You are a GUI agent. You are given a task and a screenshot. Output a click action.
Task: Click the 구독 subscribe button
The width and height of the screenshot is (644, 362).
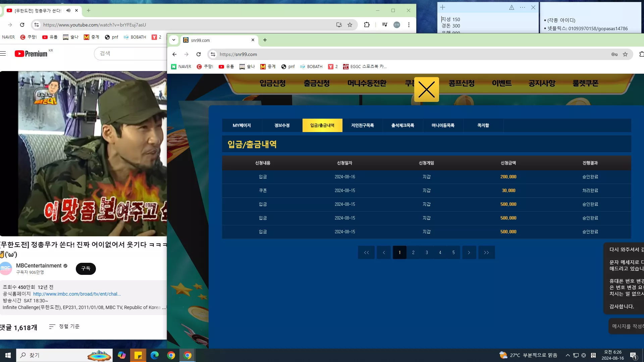(86, 268)
